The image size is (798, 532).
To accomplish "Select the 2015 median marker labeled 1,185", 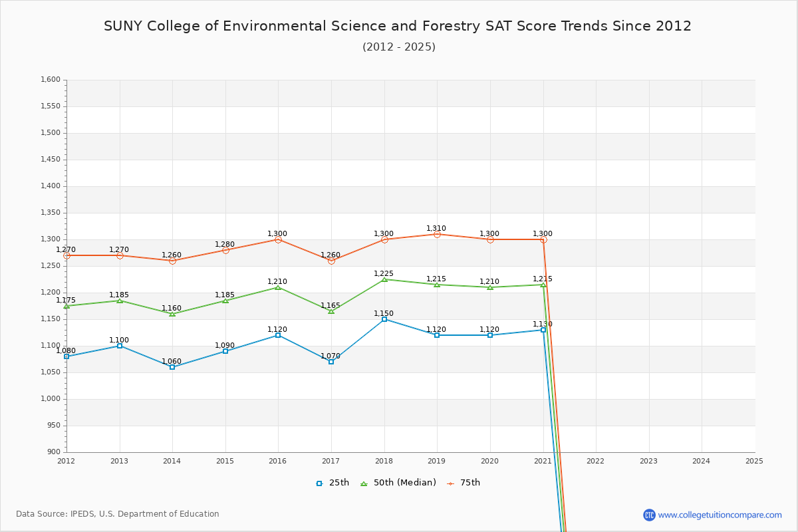I will (x=225, y=301).
